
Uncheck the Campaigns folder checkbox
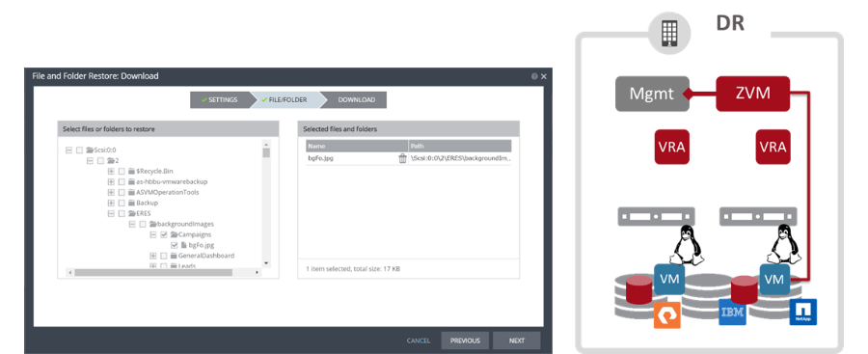(164, 234)
